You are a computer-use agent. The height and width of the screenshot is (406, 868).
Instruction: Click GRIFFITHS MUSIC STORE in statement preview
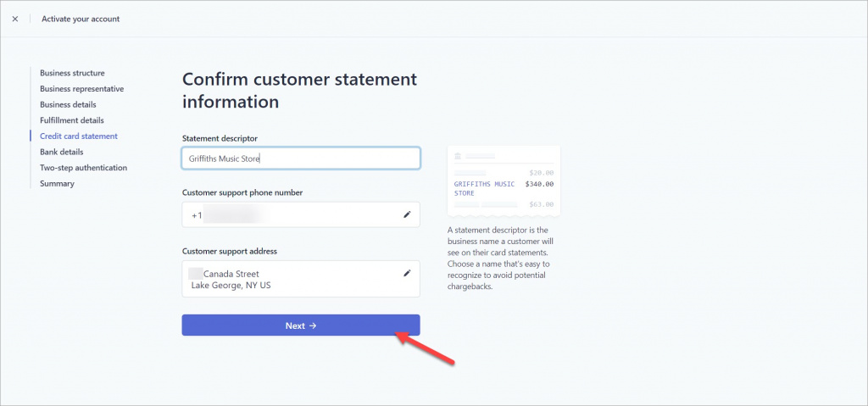pos(484,188)
